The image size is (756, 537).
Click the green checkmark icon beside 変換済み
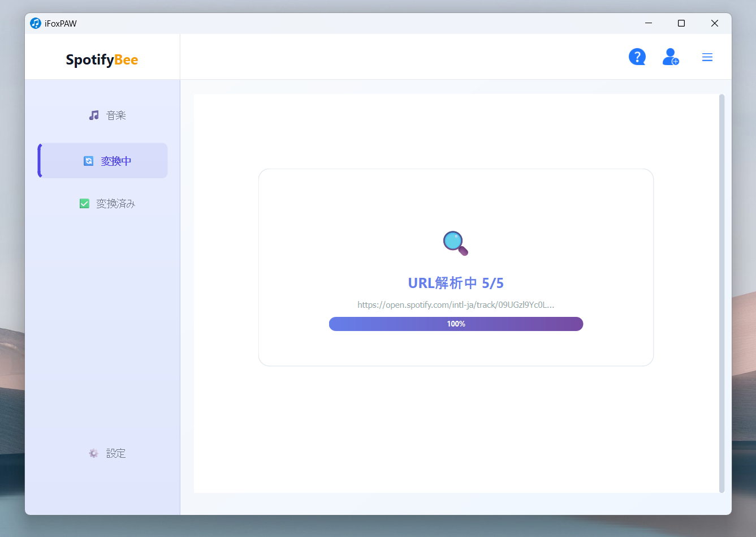click(x=84, y=203)
